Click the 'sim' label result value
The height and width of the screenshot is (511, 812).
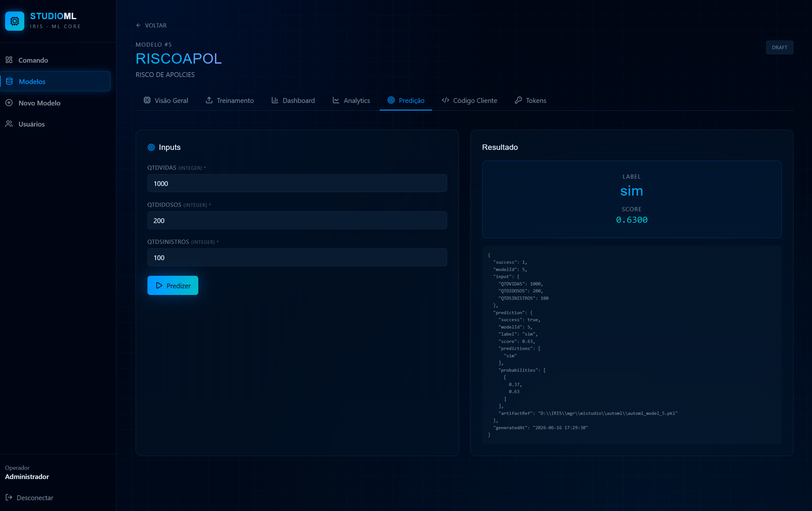[632, 191]
